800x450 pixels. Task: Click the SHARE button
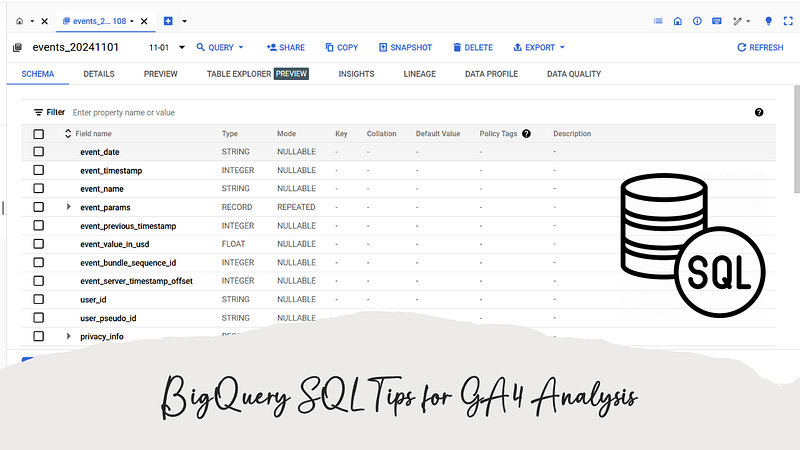point(286,47)
